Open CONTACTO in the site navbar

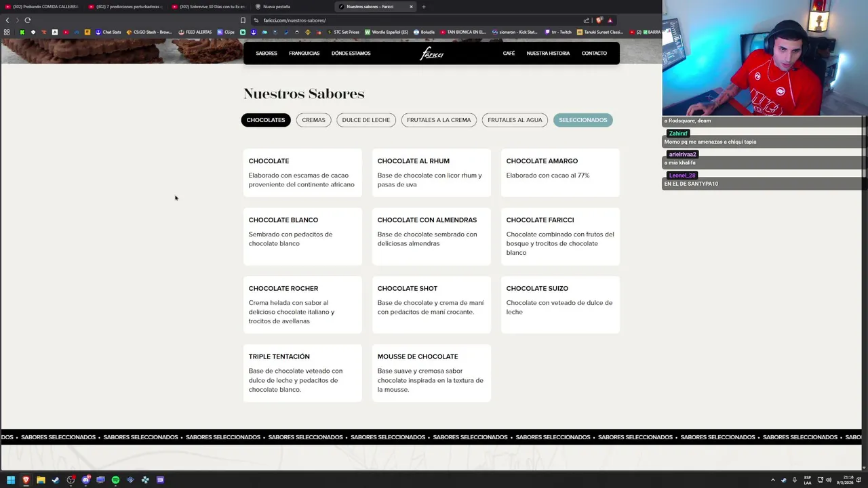594,53
